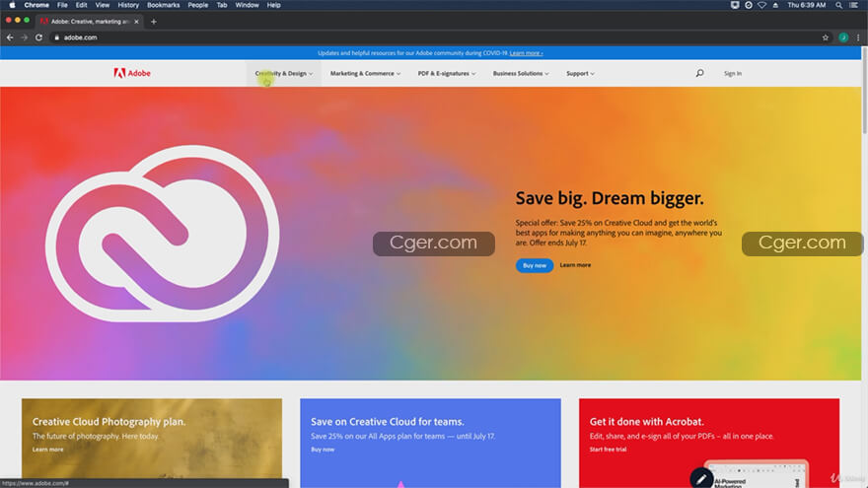Open the Chrome application menu
This screenshot has width=868, height=488.
[36, 5]
